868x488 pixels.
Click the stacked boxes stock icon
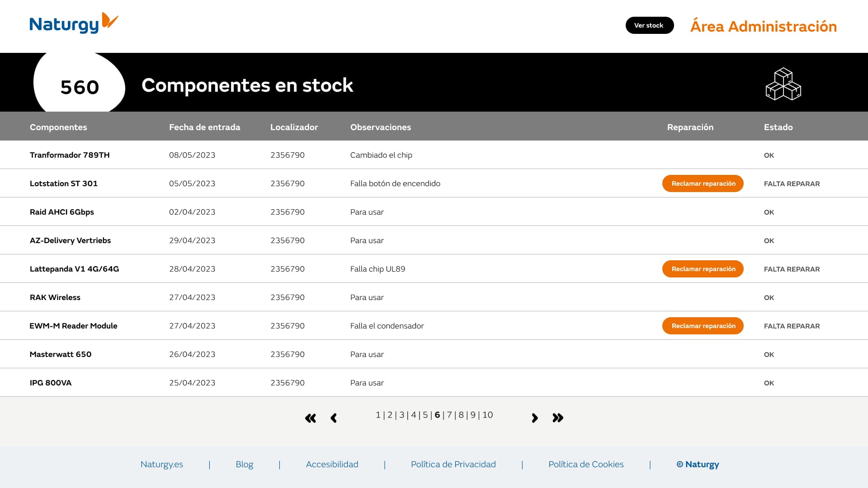[x=783, y=84]
